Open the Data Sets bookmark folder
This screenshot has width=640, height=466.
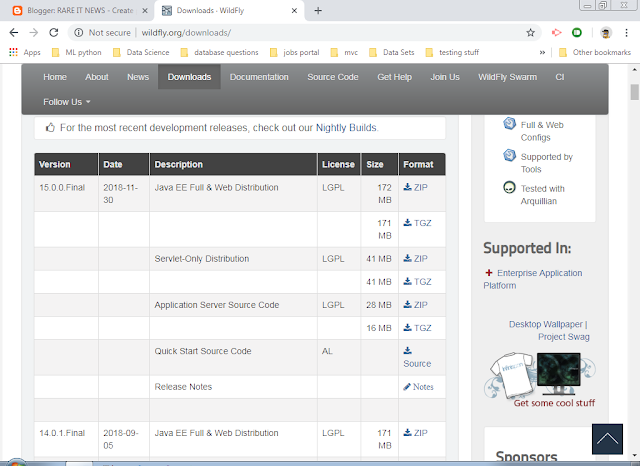coord(391,52)
